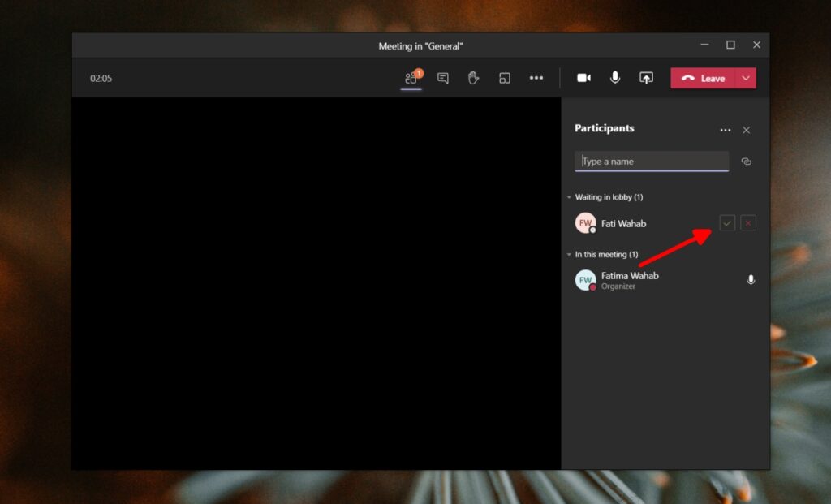Select the raise hand icon

coord(474,78)
